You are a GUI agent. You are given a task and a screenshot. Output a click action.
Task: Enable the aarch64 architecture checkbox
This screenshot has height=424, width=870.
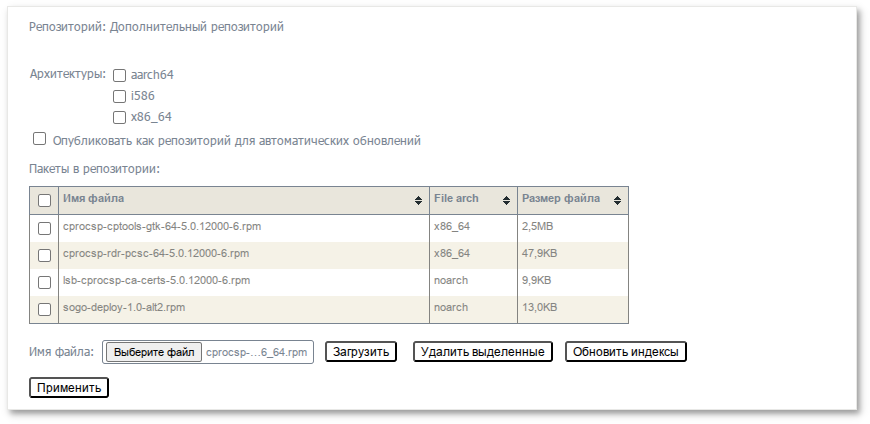(x=120, y=75)
